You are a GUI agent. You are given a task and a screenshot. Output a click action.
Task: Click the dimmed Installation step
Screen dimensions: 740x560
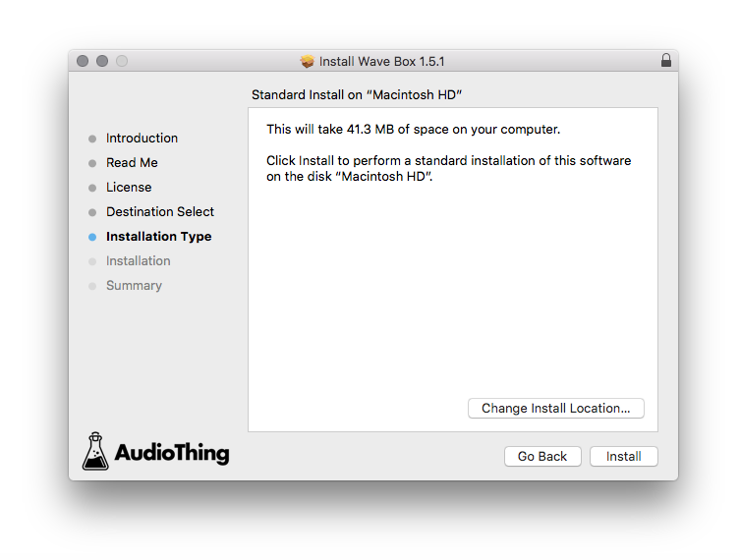pyautogui.click(x=138, y=261)
